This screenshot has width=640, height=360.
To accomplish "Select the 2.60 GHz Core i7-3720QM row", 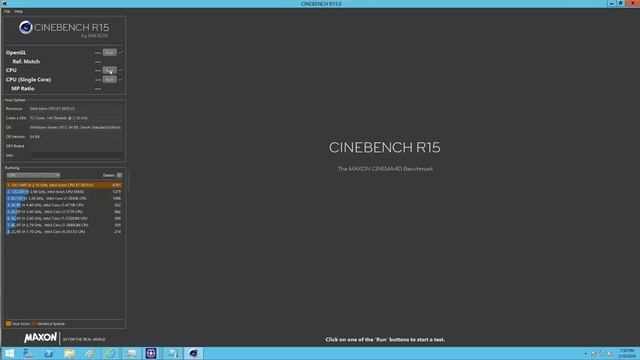I will point(64,218).
